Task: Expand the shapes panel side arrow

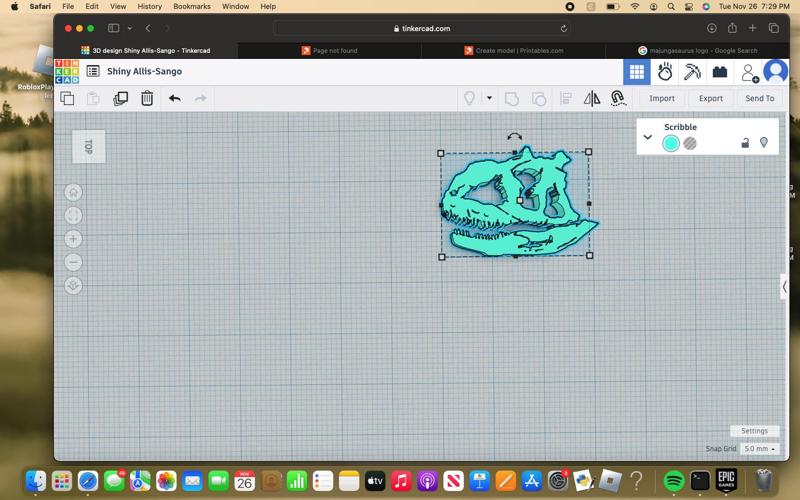Action: click(x=784, y=287)
